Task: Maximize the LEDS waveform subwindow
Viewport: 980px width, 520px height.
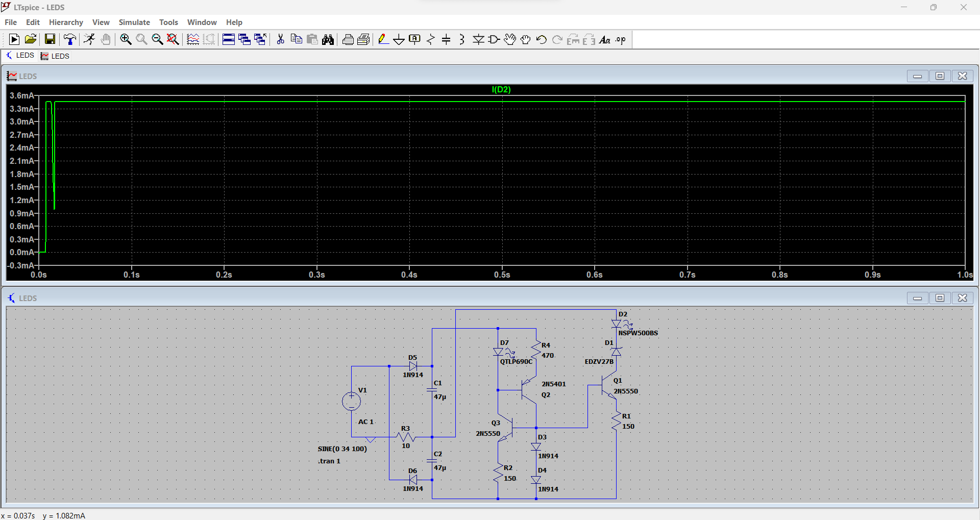Action: (940, 76)
